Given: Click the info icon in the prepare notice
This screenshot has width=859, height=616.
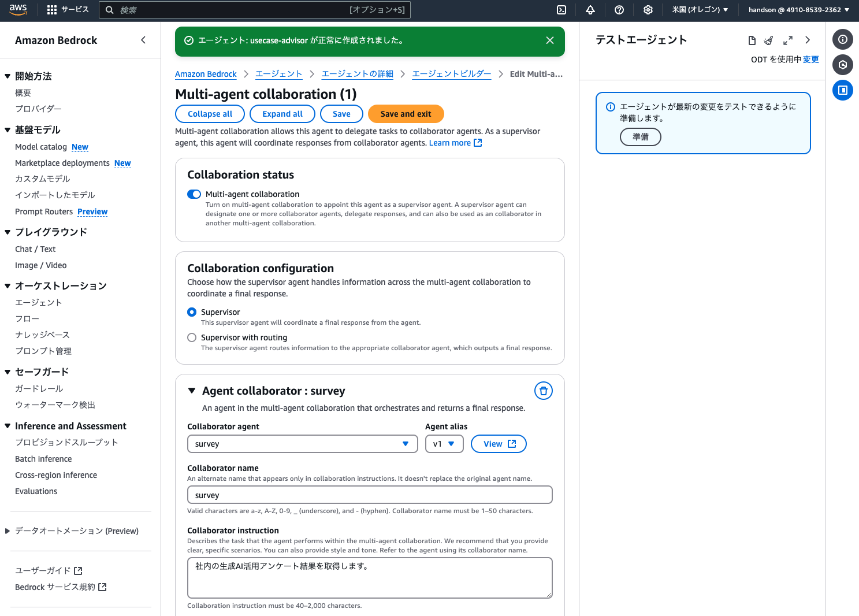Looking at the screenshot, I should pos(610,107).
